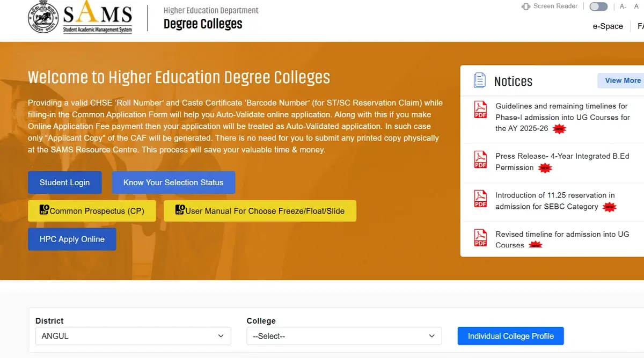Open Press Release 4-Year Integrated B.Ed notice
Image resolution: width=644 pixels, height=358 pixels.
(562, 162)
